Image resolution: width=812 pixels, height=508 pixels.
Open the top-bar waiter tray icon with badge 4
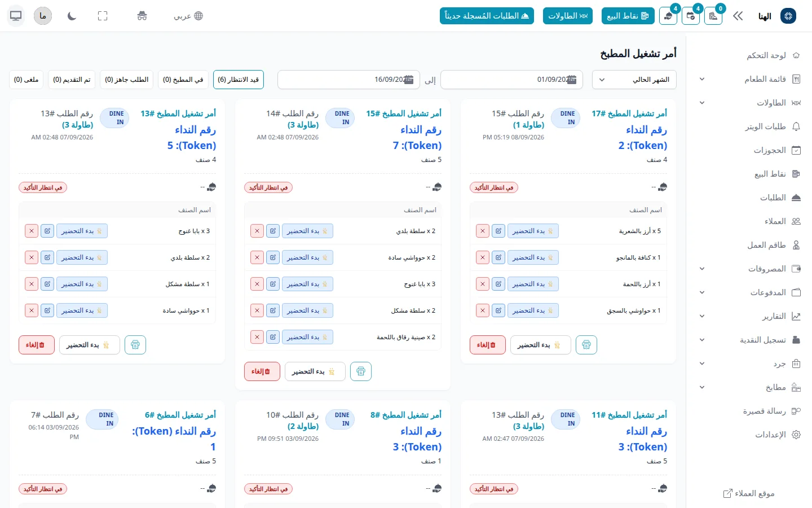coord(668,16)
